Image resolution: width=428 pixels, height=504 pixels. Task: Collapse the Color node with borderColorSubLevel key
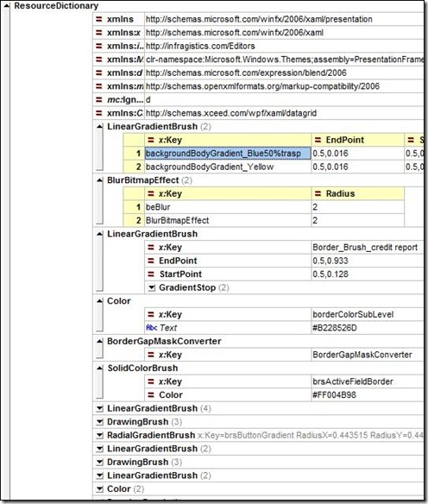coord(99,301)
